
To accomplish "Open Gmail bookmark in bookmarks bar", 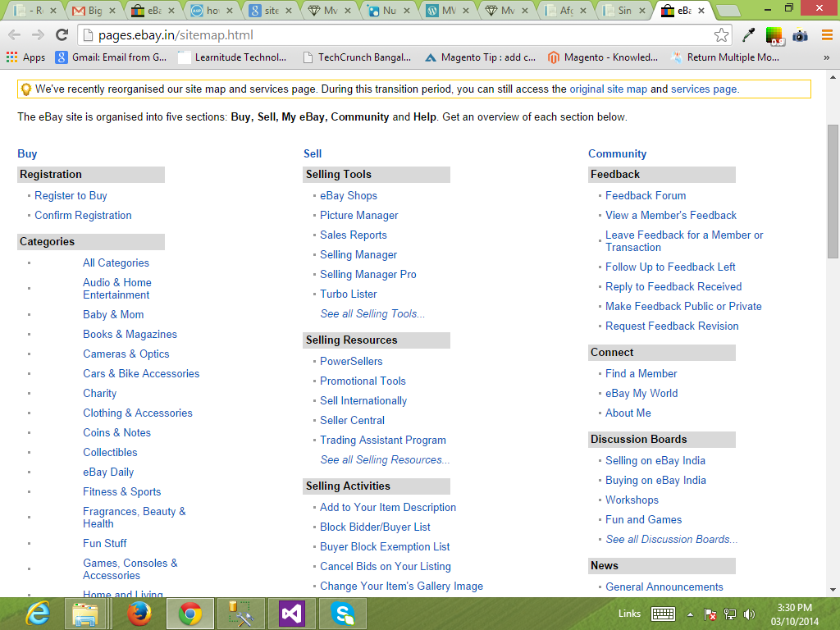I will 112,57.
